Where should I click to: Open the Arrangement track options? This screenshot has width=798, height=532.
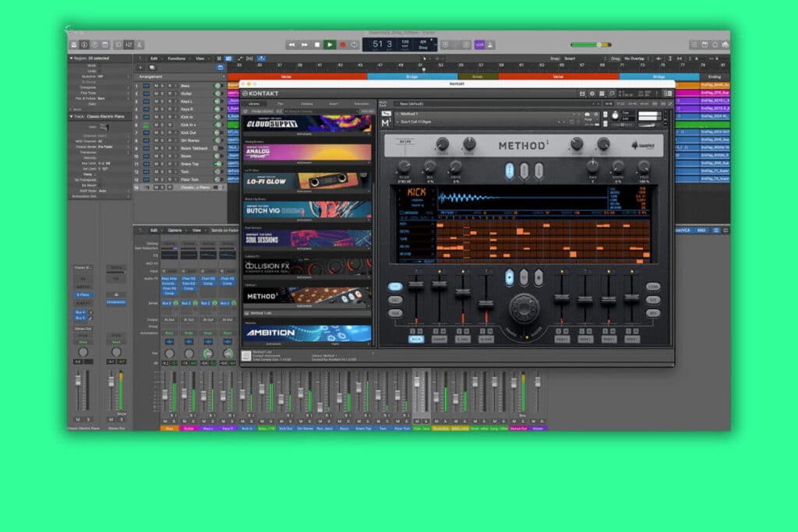222,77
